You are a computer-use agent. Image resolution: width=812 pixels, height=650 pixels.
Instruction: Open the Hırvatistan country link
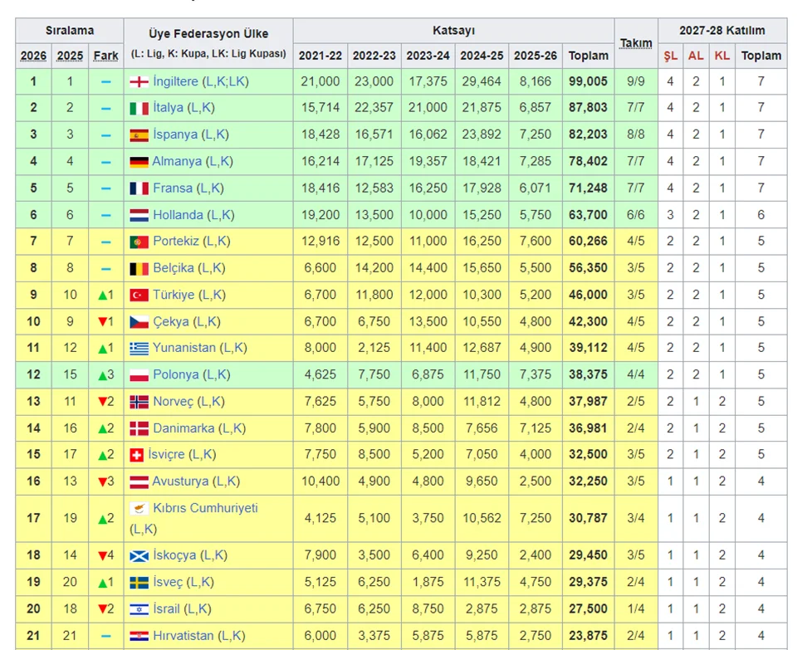coord(183,636)
